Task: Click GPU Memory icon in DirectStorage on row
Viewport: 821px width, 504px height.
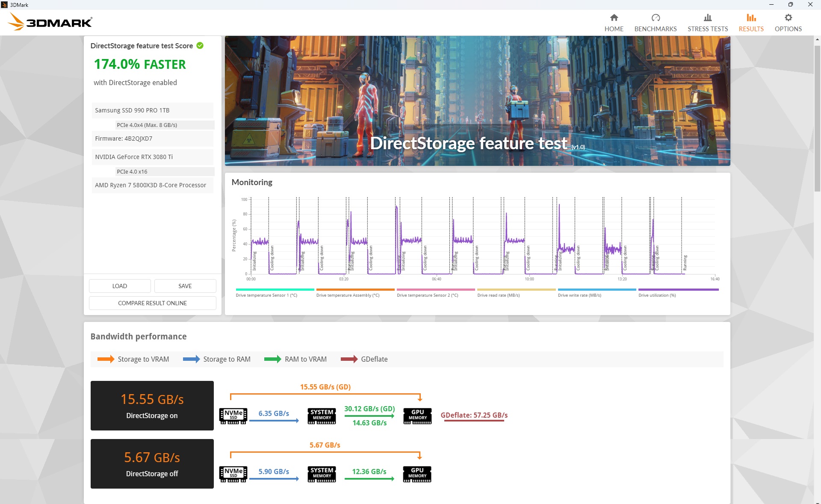Action: [417, 416]
